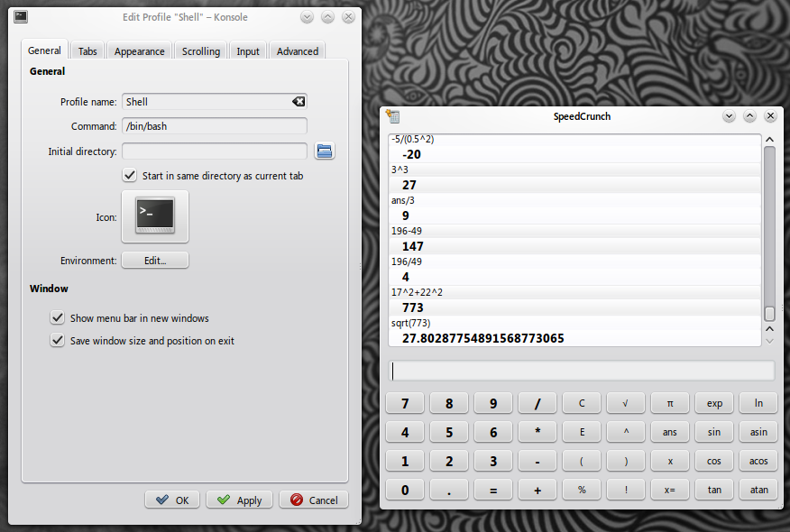This screenshot has height=532, width=790.
Task: Click the open parenthesis key
Action: pyautogui.click(x=582, y=461)
